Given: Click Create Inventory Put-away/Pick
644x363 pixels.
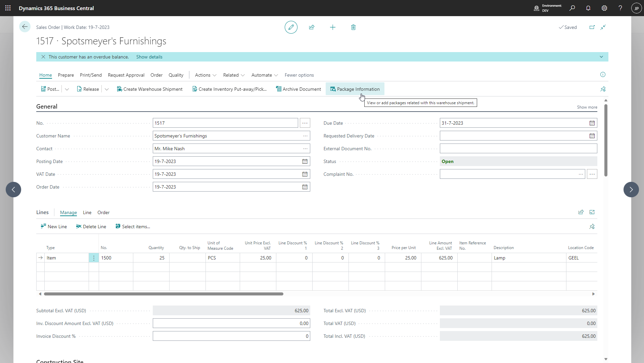Looking at the screenshot, I should point(229,89).
